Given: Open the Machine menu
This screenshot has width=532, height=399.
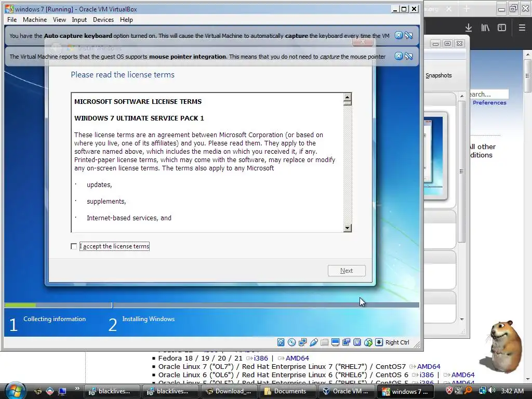Looking at the screenshot, I should click(35, 20).
